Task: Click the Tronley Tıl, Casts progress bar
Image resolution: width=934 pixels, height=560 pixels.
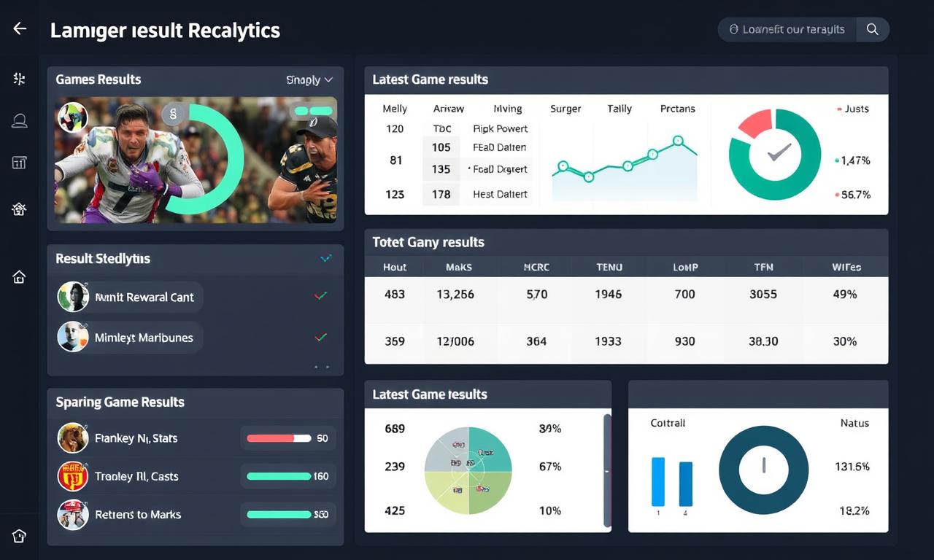Action: (x=279, y=476)
